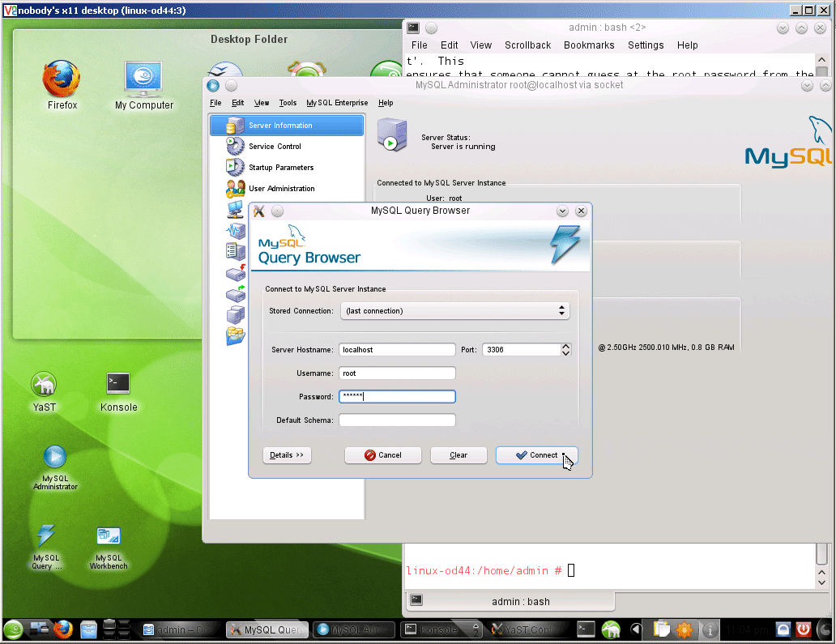Expand the Stored Connection dropdown
Image resolution: width=836 pixels, height=644 pixels.
tap(454, 311)
